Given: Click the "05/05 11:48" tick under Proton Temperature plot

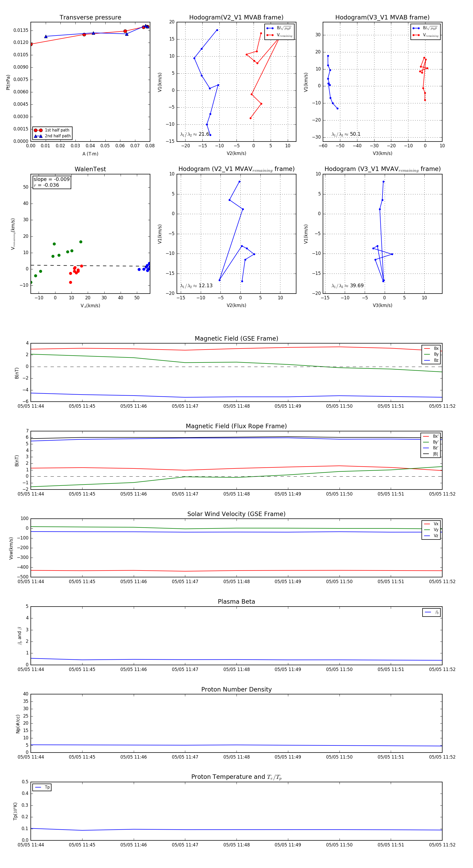Looking at the screenshot, I should coord(236,845).
